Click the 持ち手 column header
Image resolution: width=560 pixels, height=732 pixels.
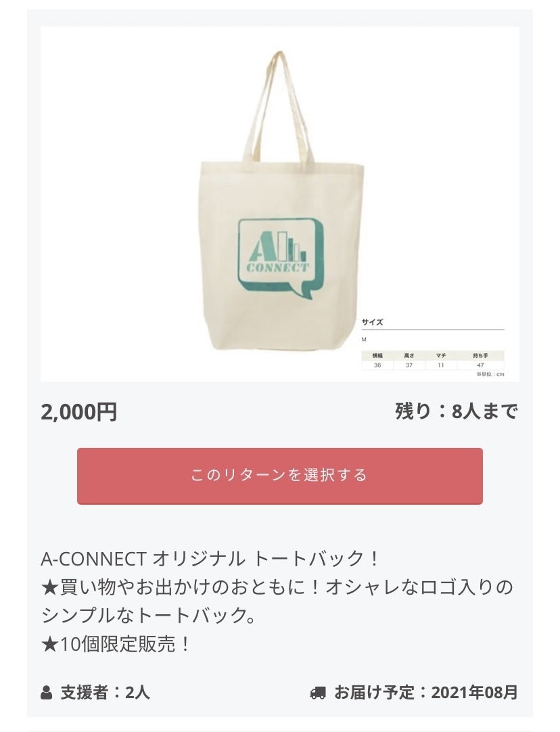point(480,356)
